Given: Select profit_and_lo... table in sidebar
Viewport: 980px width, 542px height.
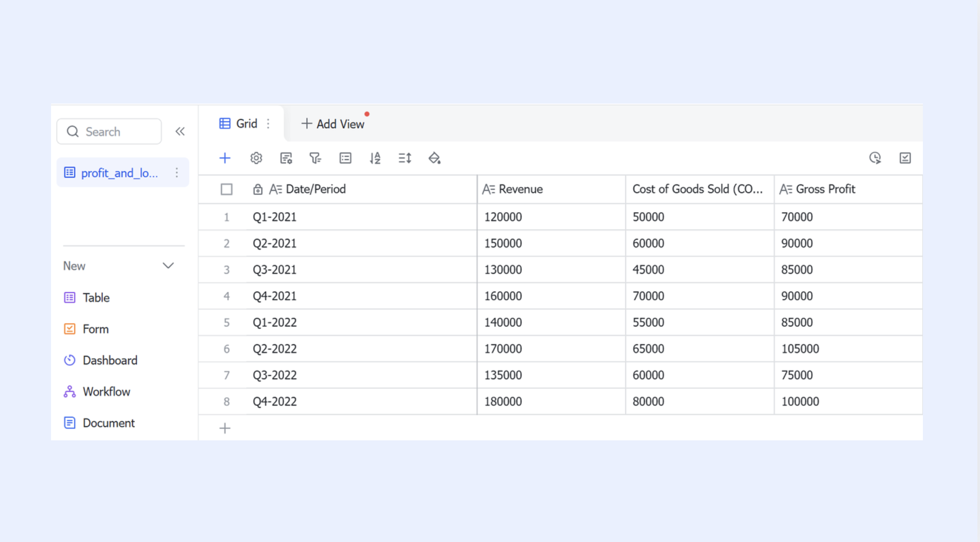Looking at the screenshot, I should coord(123,173).
